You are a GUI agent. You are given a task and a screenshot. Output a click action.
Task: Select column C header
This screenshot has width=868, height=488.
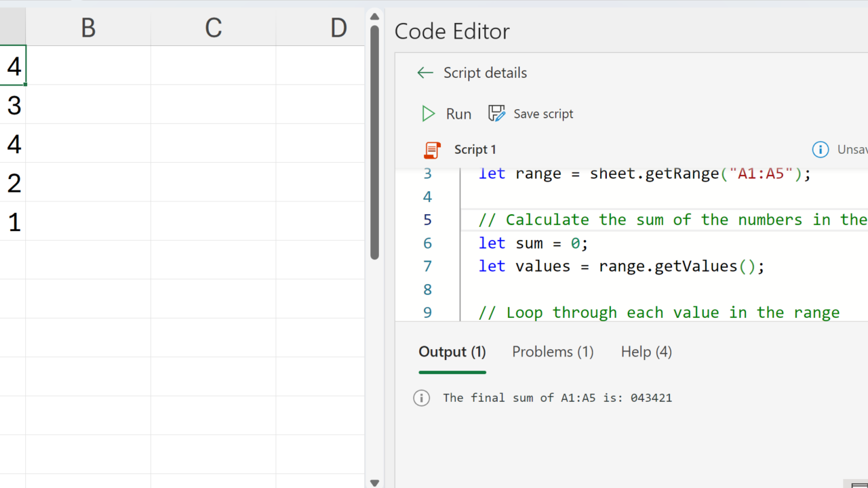pyautogui.click(x=213, y=28)
